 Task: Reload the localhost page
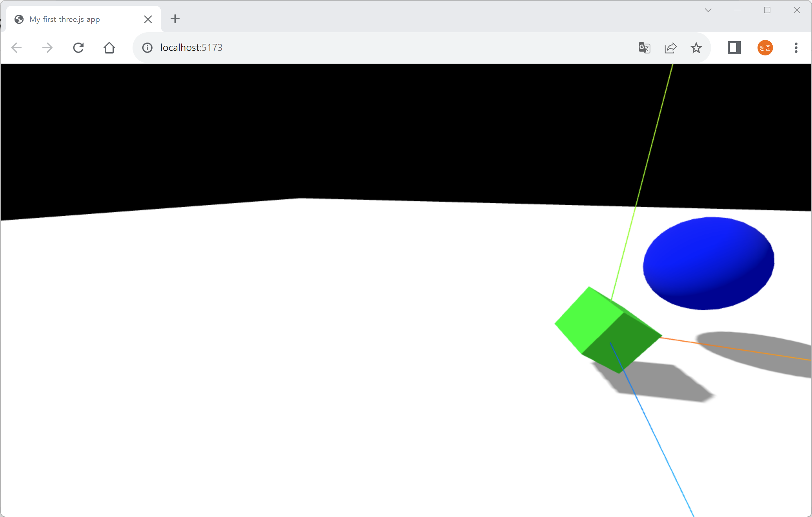(x=78, y=47)
